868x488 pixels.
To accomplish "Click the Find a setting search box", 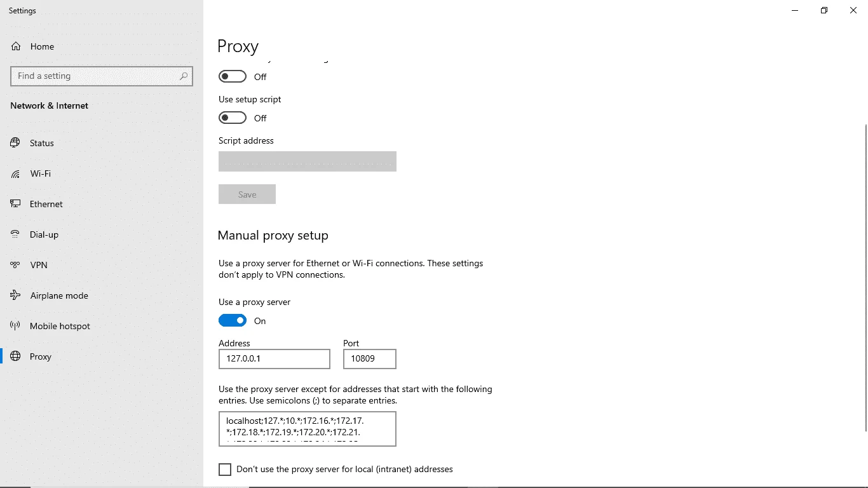I will (x=102, y=76).
